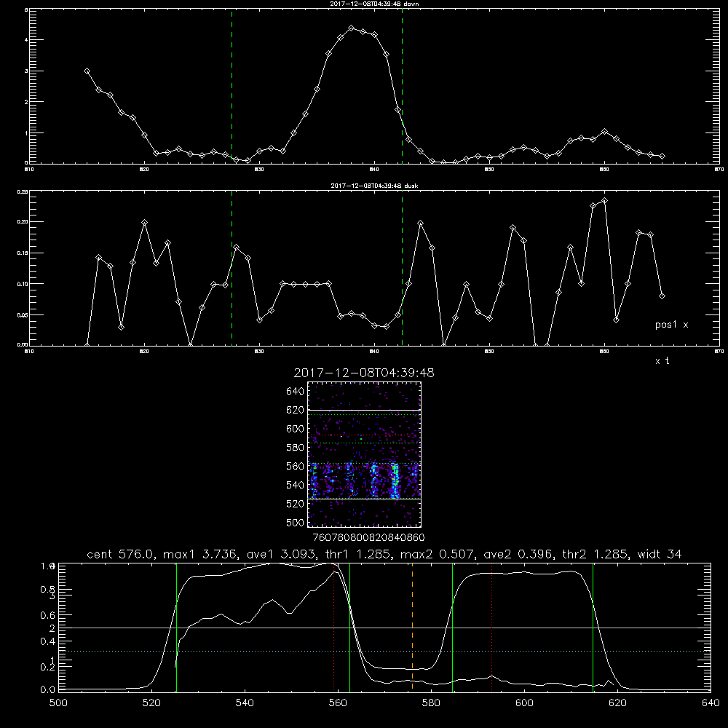Click the '2017-12-08T04:39:48 dusk' plot title
The height and width of the screenshot is (728, 728).
click(x=374, y=186)
